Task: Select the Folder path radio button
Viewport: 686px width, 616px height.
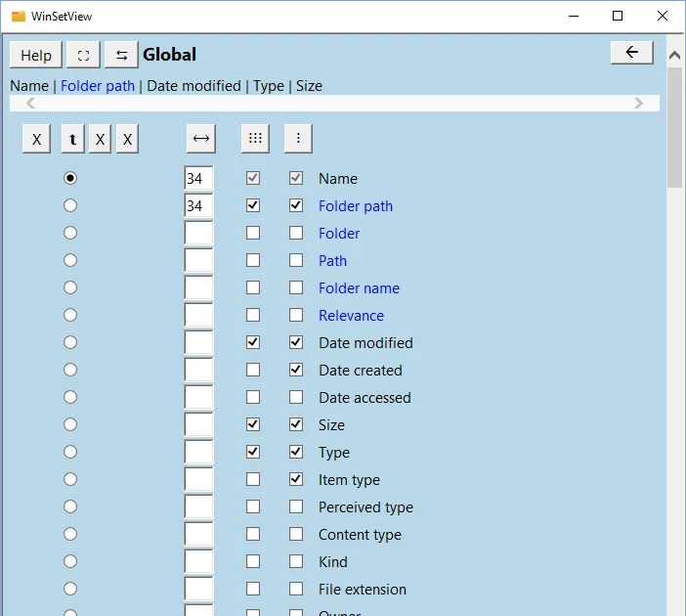Action: [70, 205]
